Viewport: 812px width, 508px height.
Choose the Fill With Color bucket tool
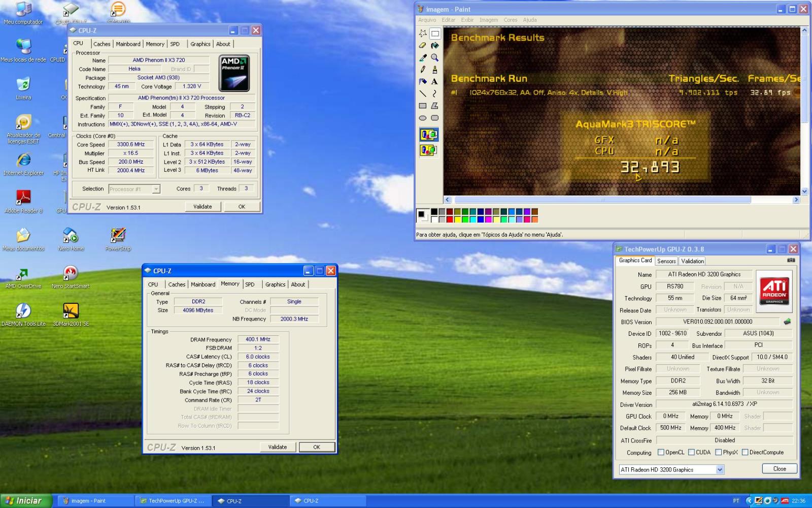click(x=435, y=46)
